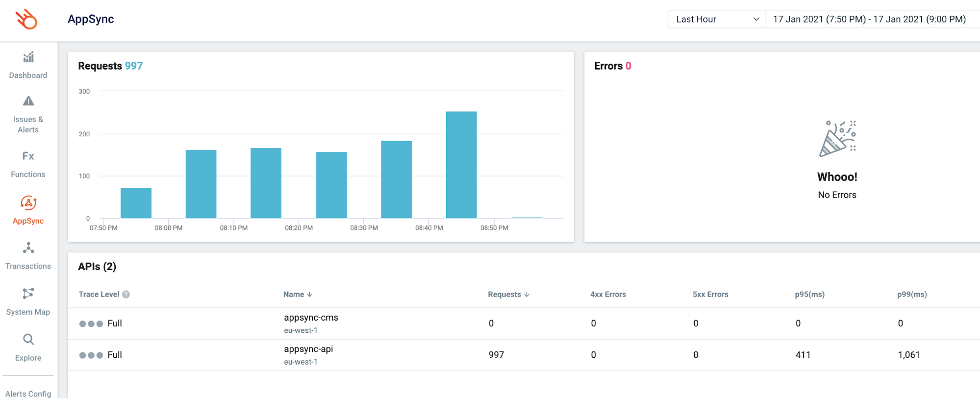Click the APIs (2) heading
The height and width of the screenshot is (399, 980).
coord(97,266)
